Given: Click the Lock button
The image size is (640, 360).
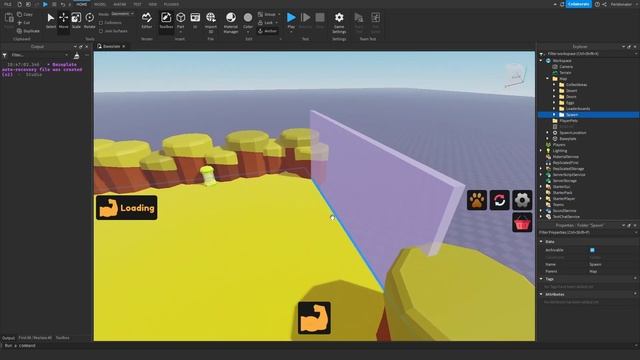Looking at the screenshot, I should (x=265, y=23).
